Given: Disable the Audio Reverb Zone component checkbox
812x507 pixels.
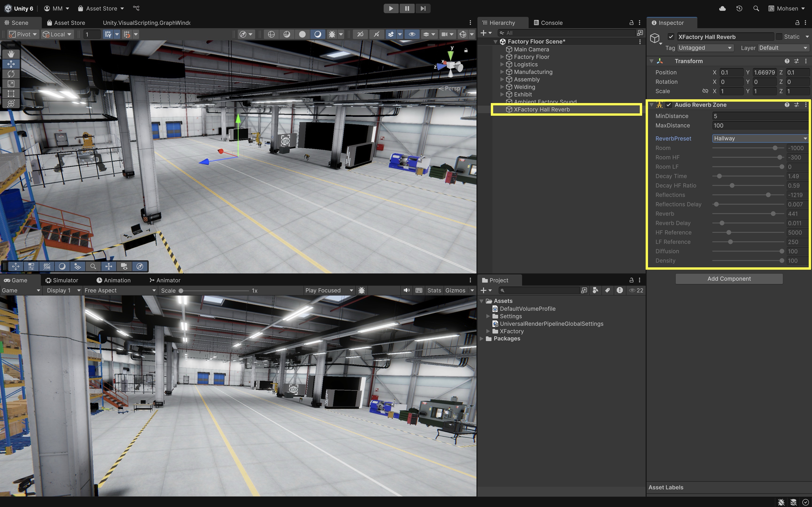Looking at the screenshot, I should [669, 105].
